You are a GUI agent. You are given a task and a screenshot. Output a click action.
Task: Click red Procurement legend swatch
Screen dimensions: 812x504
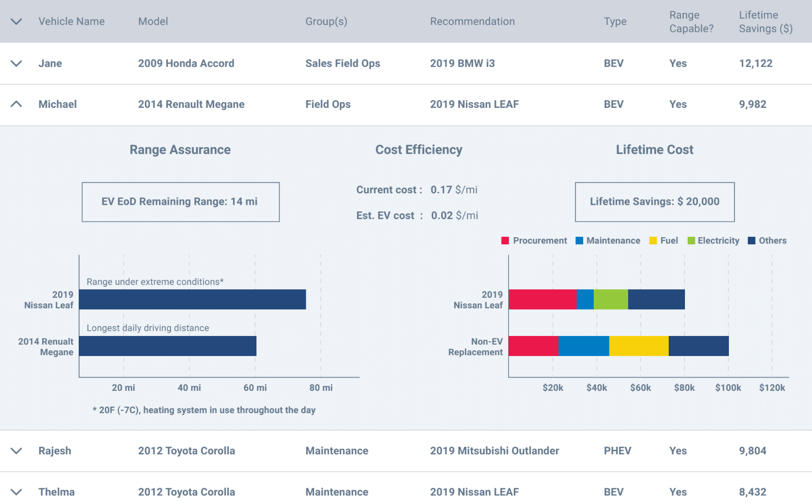point(505,241)
